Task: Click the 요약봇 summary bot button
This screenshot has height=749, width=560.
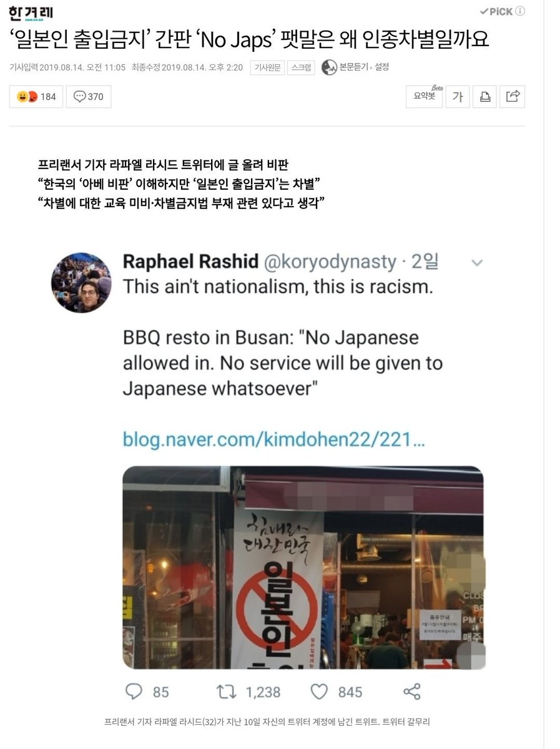Action: pyautogui.click(x=425, y=96)
